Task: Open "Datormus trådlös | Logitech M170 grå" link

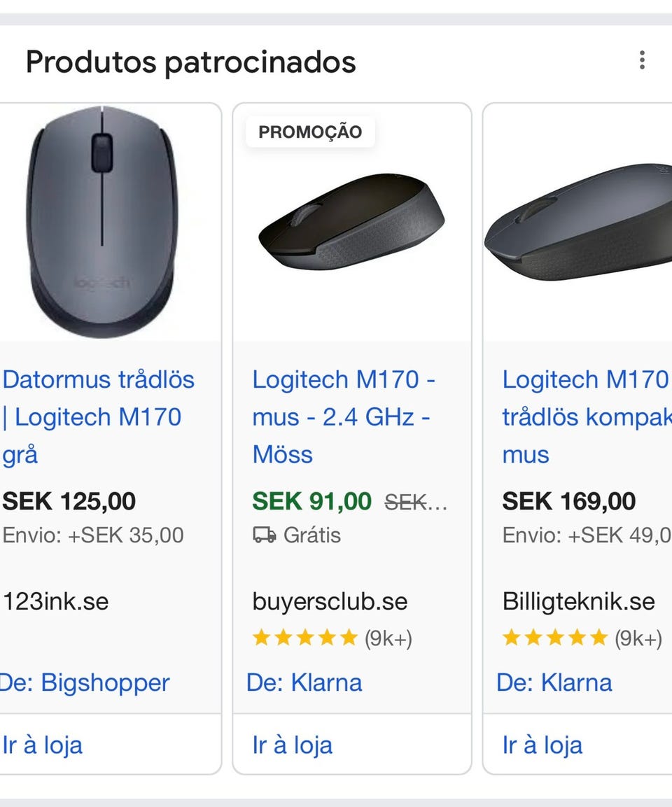Action: (x=98, y=417)
